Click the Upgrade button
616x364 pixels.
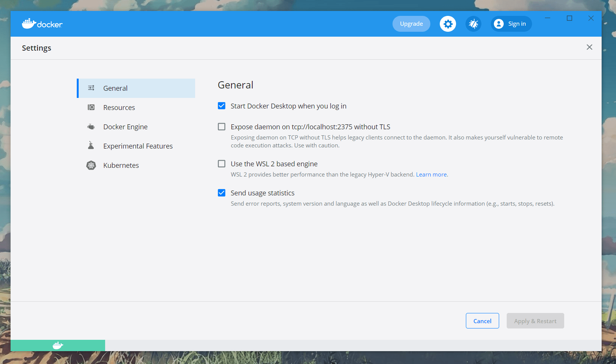(411, 24)
